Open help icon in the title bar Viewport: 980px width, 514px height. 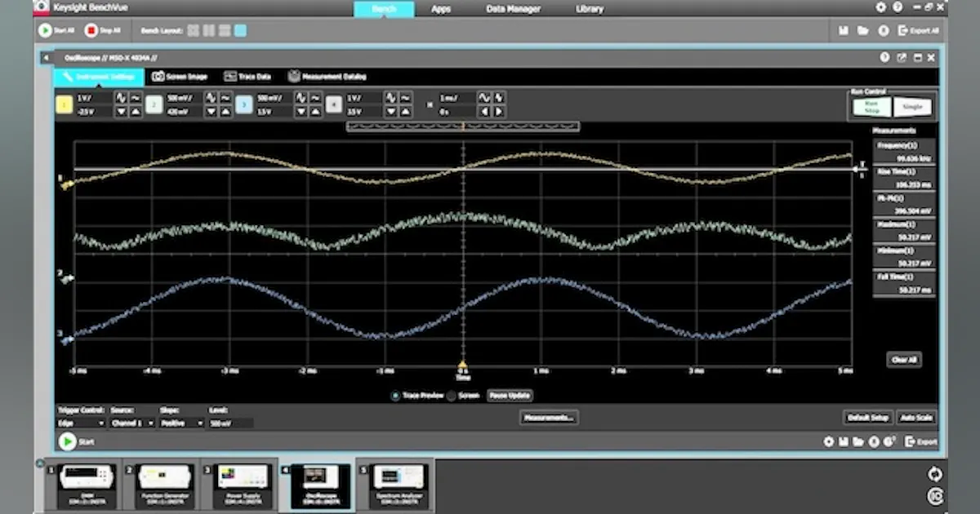898,7
